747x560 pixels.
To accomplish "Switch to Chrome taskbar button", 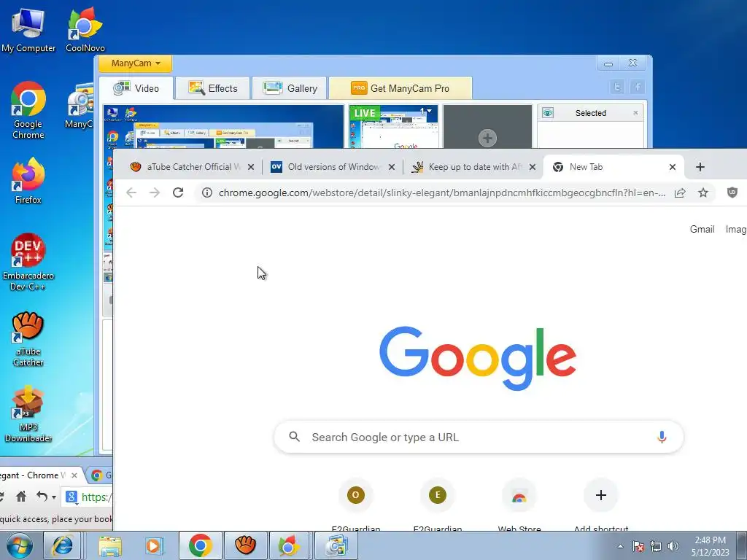I will coord(201,545).
